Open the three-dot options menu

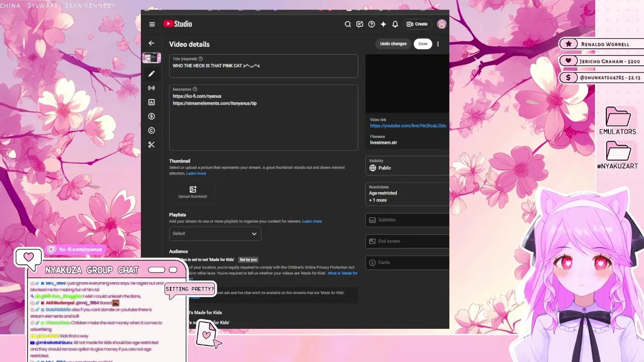click(438, 44)
